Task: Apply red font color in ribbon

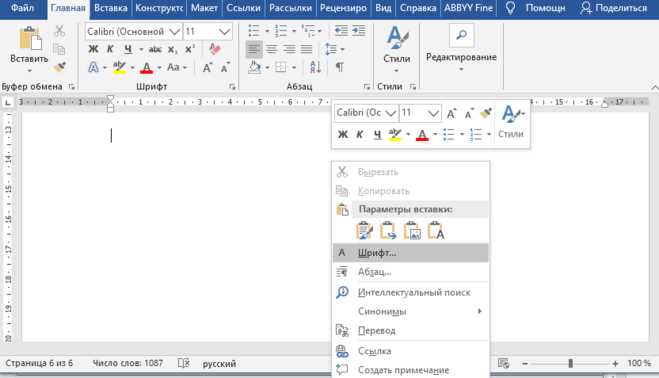Action: click(x=146, y=68)
